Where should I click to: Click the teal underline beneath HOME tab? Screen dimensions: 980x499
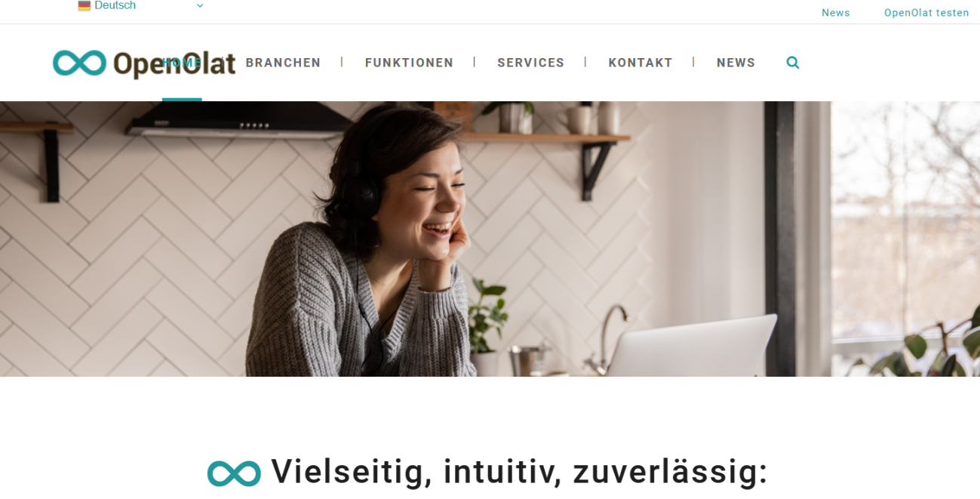[x=182, y=99]
